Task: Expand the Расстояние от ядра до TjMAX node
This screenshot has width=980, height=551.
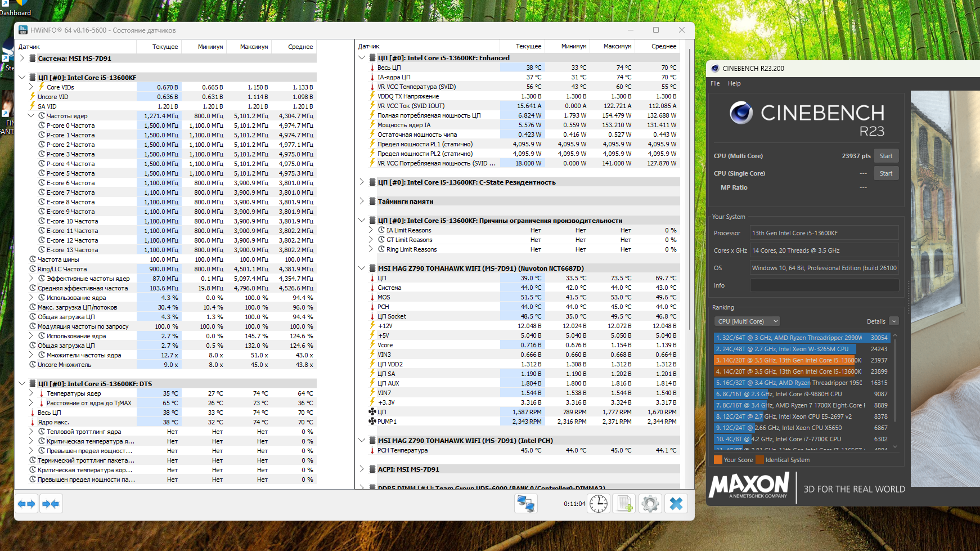Action: point(31,403)
